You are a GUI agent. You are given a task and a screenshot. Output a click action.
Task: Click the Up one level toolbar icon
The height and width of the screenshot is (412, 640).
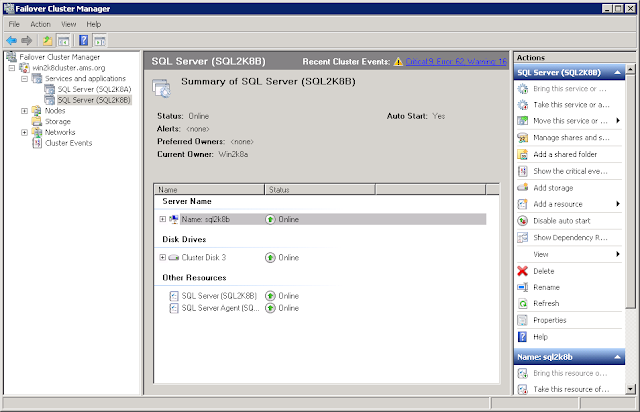click(x=47, y=40)
